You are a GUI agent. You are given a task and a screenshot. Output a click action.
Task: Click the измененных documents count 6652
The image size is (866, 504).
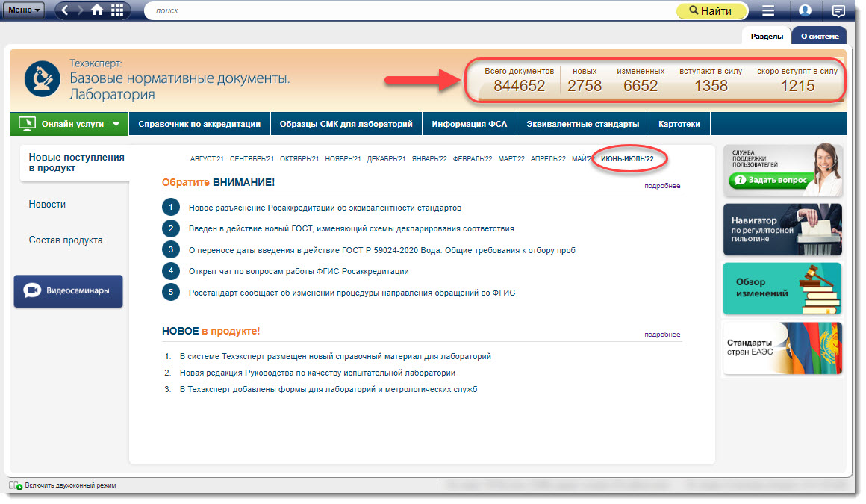[x=641, y=86]
